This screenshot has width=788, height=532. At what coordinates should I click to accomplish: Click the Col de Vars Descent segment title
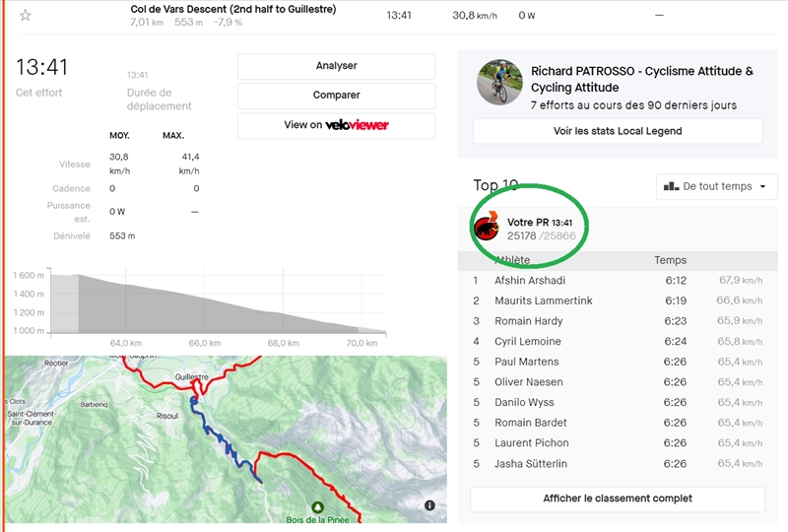point(232,9)
